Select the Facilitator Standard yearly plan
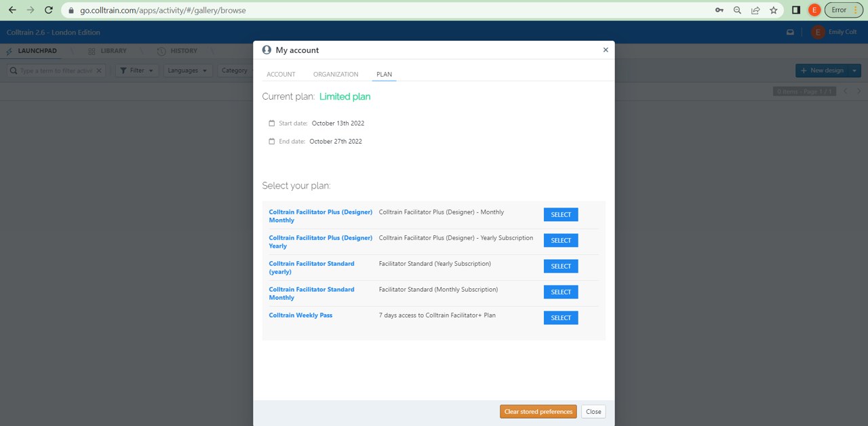 (x=561, y=266)
